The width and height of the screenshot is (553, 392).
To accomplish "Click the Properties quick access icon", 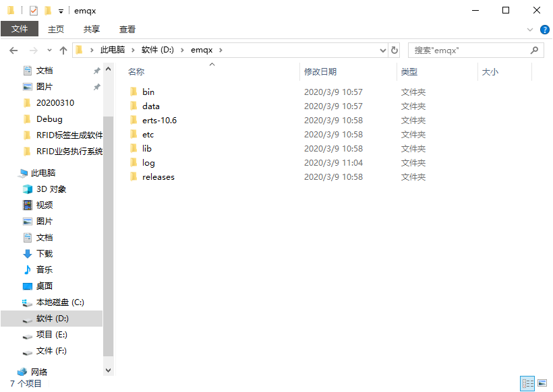I will tap(34, 11).
